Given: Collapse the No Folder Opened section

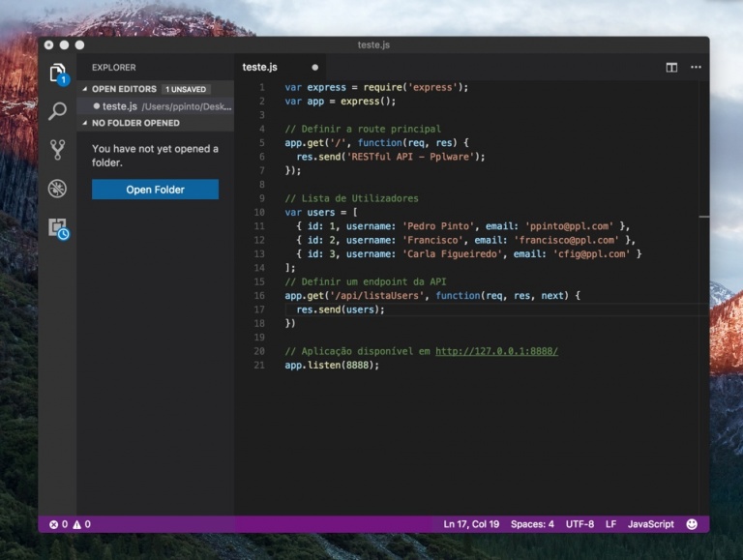Looking at the screenshot, I should [x=134, y=124].
